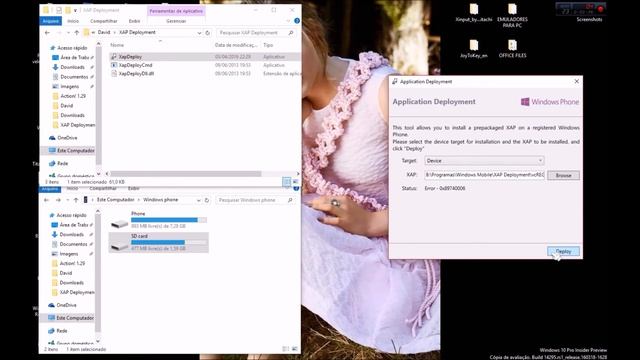
Task: Open the JoyToKey_en desktop folder
Action: pyautogui.click(x=473, y=49)
